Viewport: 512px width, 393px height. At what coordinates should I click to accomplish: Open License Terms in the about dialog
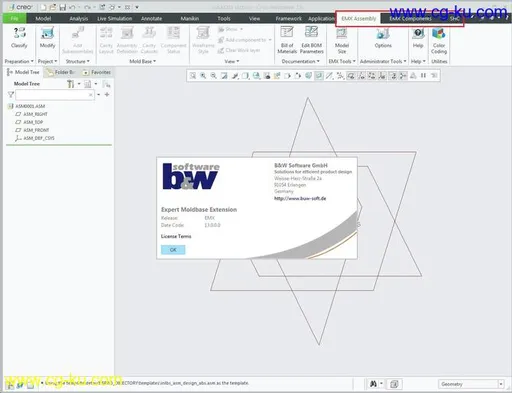coord(176,236)
